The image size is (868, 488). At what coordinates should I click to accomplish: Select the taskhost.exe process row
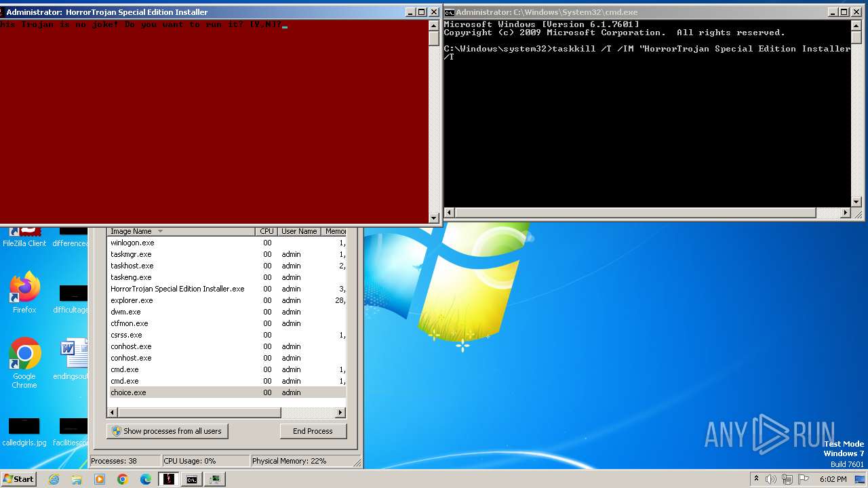pos(227,266)
